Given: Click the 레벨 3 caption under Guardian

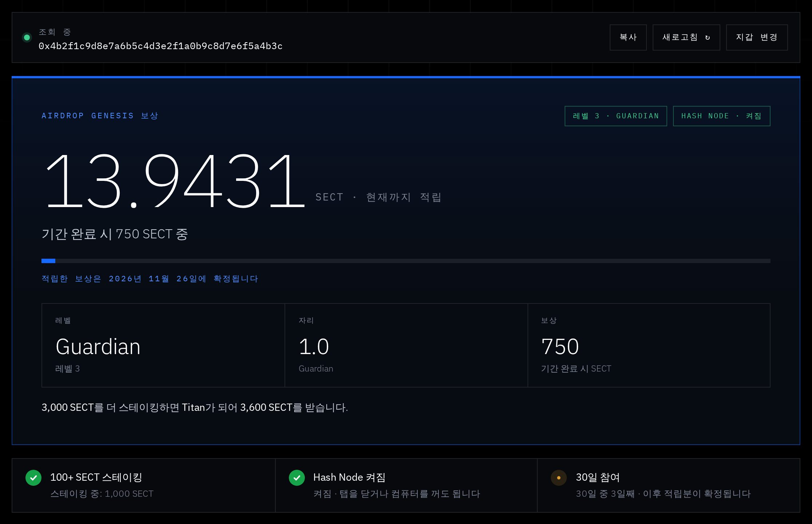Looking at the screenshot, I should pos(67,369).
